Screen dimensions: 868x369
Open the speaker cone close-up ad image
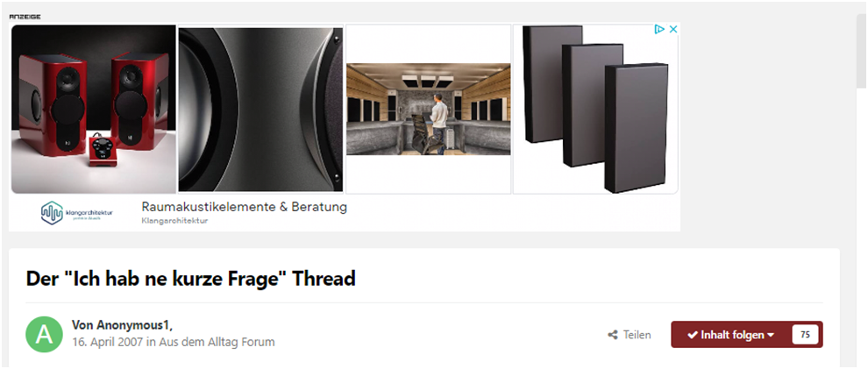pyautogui.click(x=260, y=109)
